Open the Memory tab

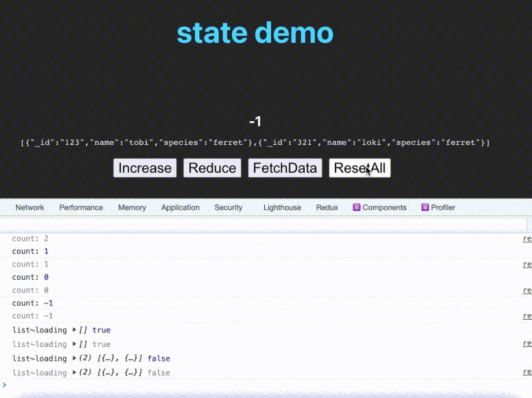[132, 207]
